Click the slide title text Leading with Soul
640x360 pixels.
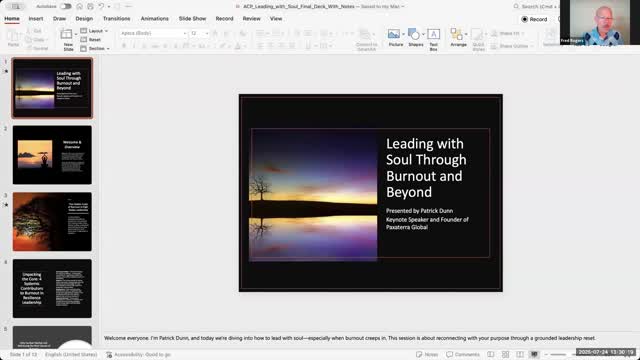tap(426, 168)
